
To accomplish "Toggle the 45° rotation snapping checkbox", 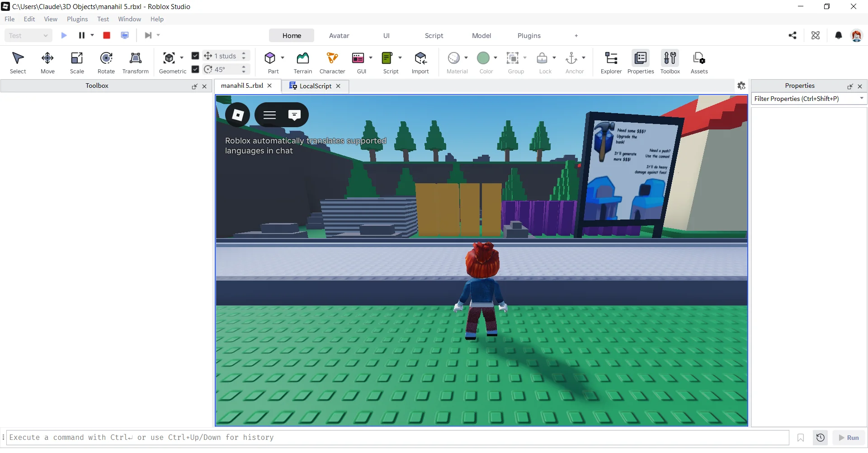I will (x=195, y=69).
